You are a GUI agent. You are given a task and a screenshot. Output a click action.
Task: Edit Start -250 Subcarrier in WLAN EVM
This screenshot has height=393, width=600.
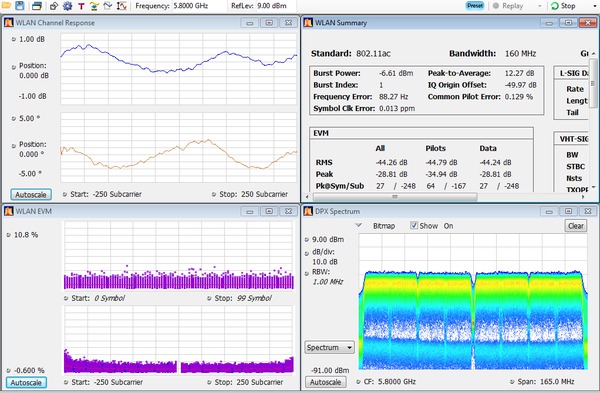click(x=118, y=382)
